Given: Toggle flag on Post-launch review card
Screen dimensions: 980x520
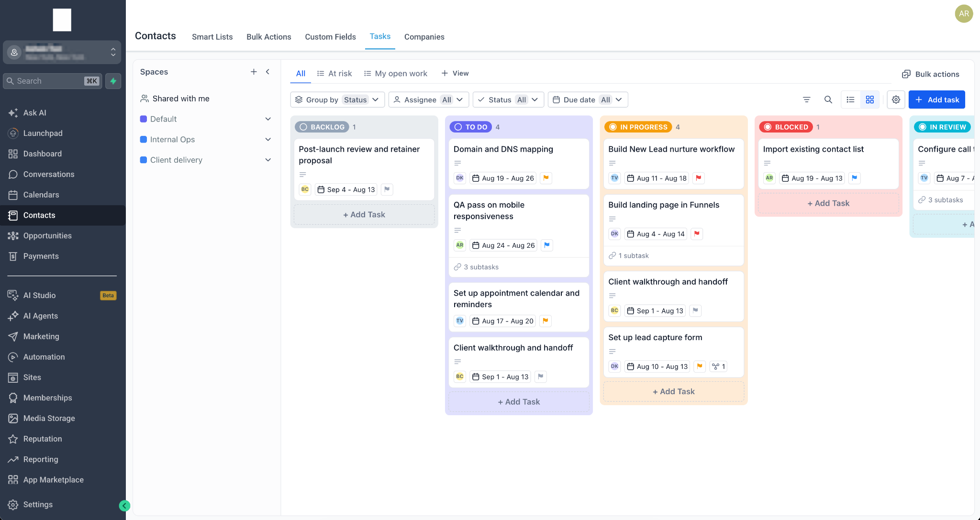Looking at the screenshot, I should 387,189.
